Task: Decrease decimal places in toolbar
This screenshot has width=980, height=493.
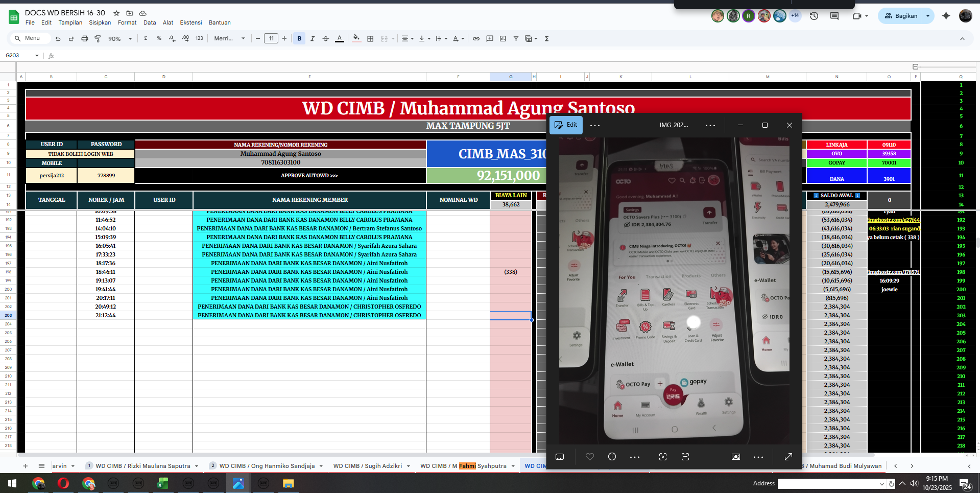Action: pos(172,38)
